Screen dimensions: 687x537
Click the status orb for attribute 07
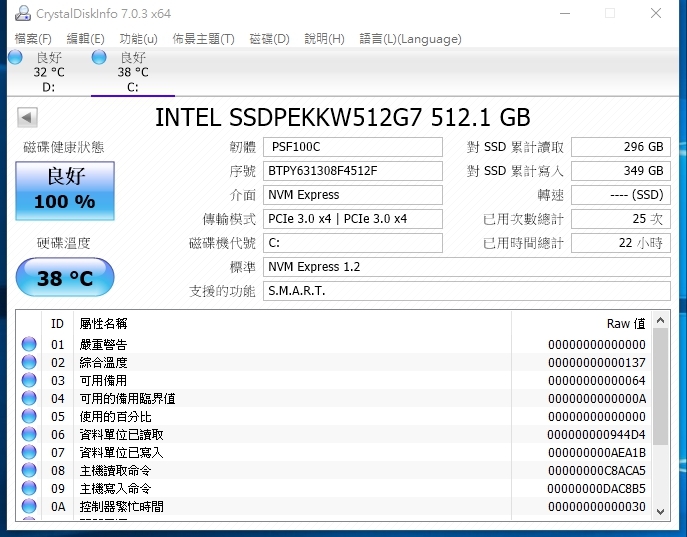pos(29,452)
